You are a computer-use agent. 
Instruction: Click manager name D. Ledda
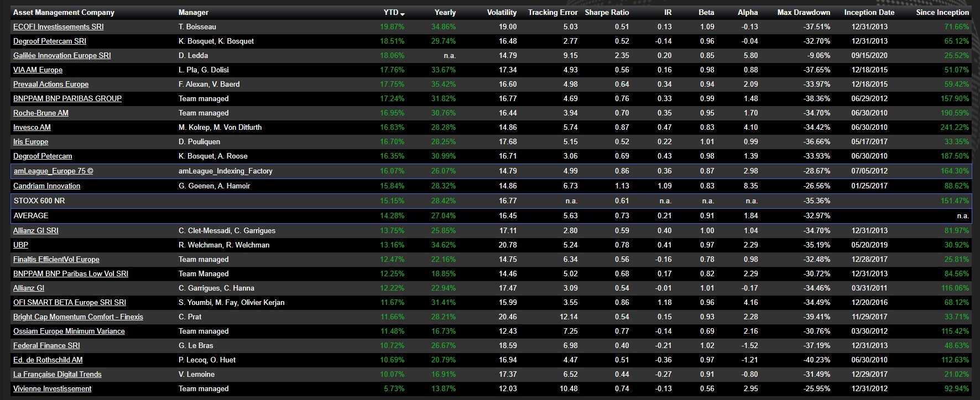pos(194,55)
